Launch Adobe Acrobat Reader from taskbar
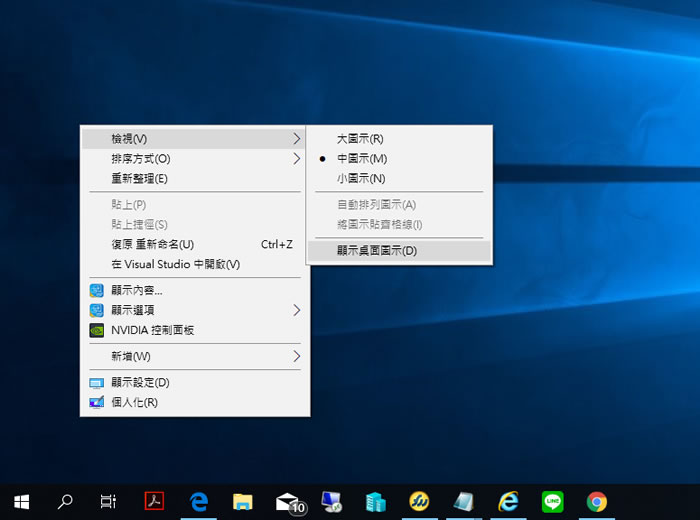 coord(154,502)
